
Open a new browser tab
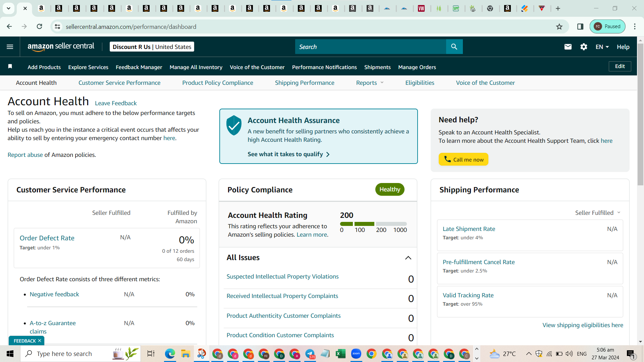click(x=558, y=8)
